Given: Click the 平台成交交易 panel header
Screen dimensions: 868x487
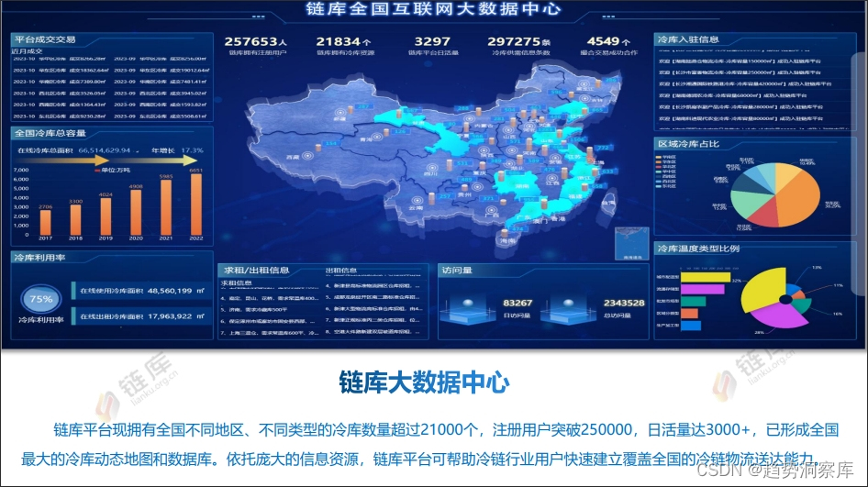Looking at the screenshot, I should point(45,39).
